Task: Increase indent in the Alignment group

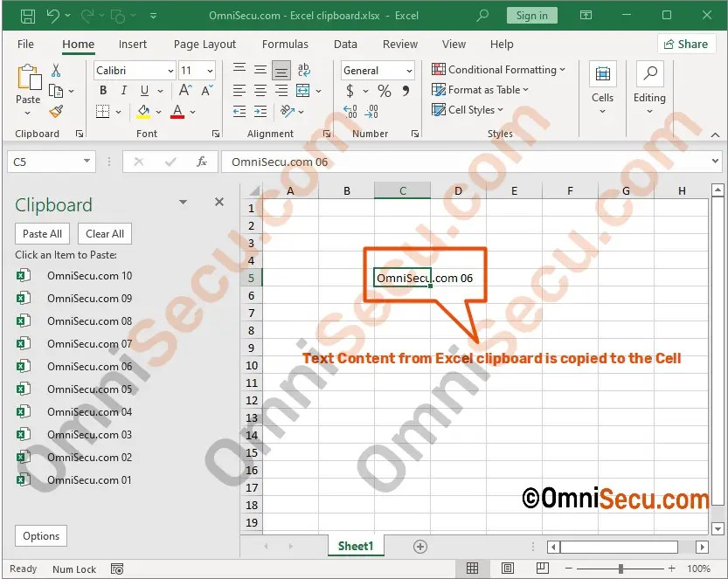Action: [x=260, y=112]
